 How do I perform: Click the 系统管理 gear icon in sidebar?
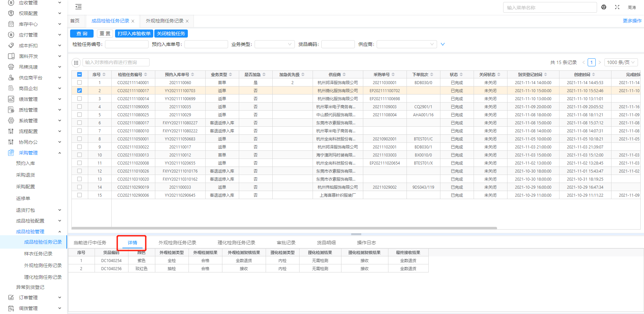tap(11, 121)
